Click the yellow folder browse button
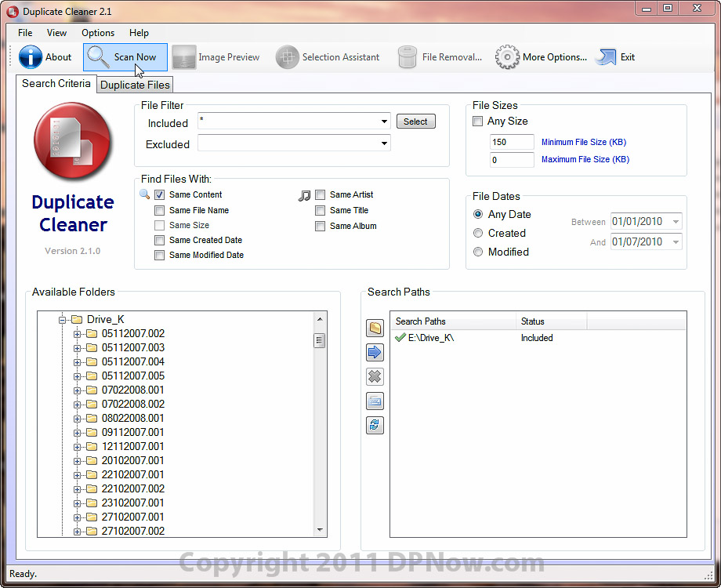Image resolution: width=721 pixels, height=588 pixels. pyautogui.click(x=375, y=328)
